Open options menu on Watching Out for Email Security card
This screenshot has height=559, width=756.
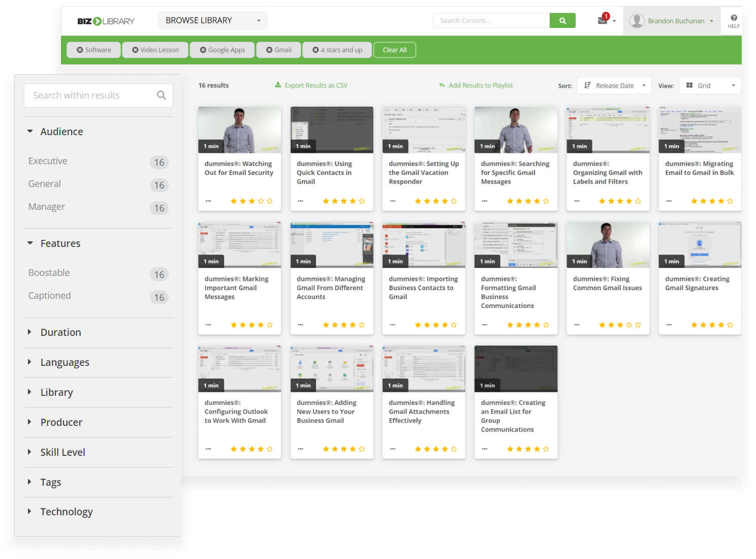pos(208,201)
